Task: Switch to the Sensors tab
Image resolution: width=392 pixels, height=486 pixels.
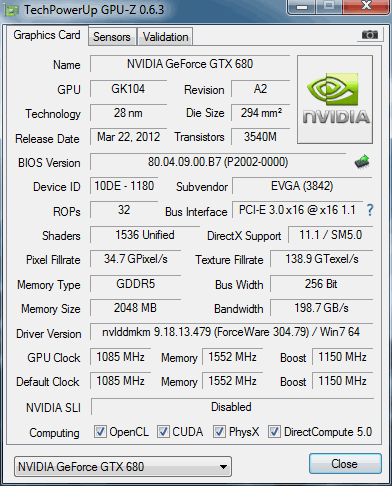Action: point(112,37)
